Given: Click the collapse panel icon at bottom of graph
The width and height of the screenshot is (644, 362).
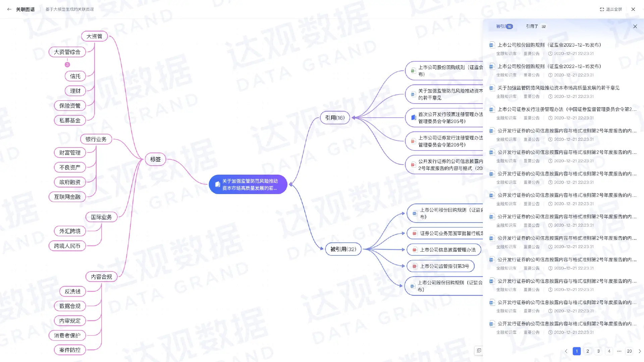Looking at the screenshot, I should [x=479, y=351].
